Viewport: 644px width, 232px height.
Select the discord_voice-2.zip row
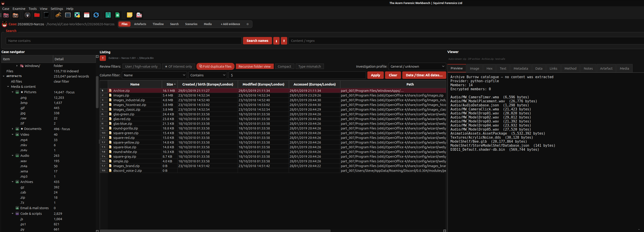tap(273, 171)
